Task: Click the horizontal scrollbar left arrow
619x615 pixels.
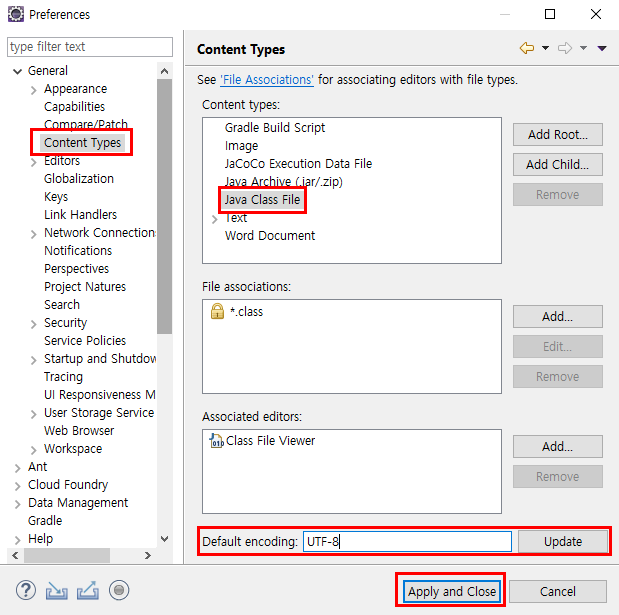Action: tap(15, 555)
